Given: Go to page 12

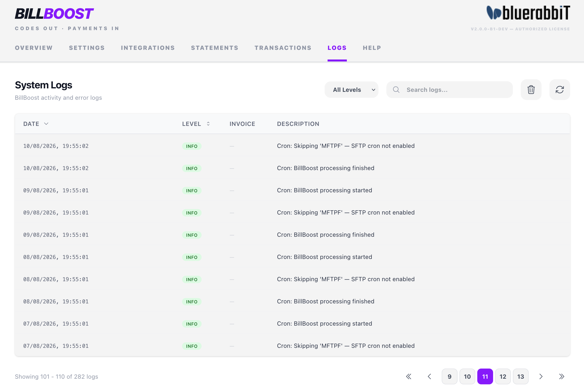Looking at the screenshot, I should [x=503, y=376].
